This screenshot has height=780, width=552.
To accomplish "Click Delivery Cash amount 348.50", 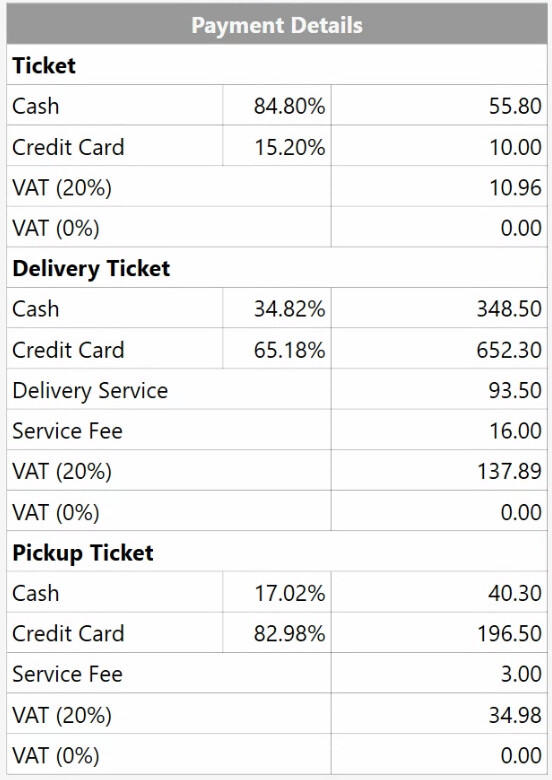I will click(509, 309).
